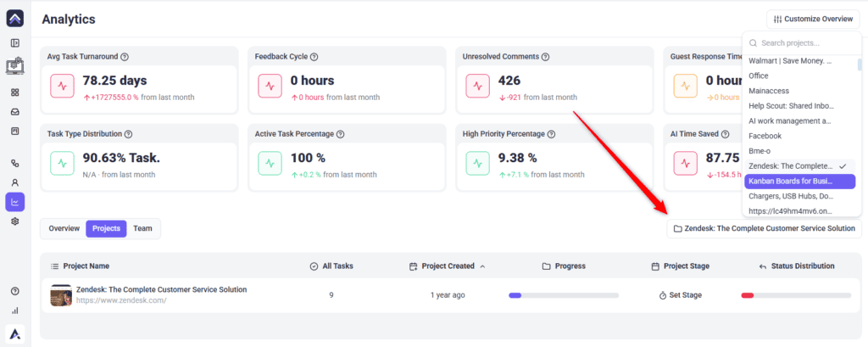The image size is (868, 347).
Task: Show info tooltip for High Priority Percentage
Action: point(552,134)
